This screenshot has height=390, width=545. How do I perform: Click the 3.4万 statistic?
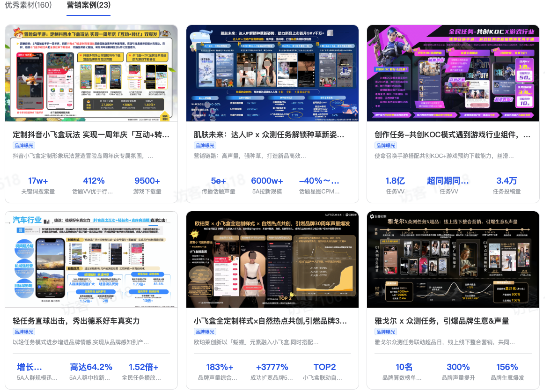click(506, 181)
